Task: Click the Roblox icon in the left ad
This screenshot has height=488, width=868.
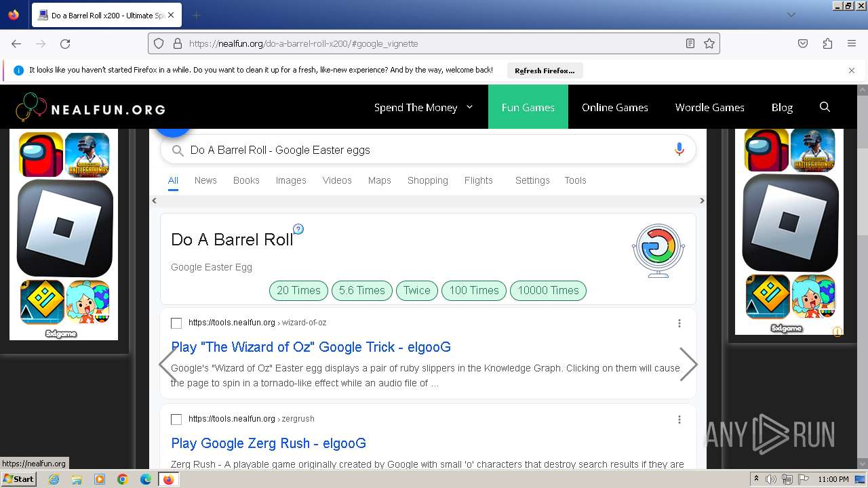Action: pyautogui.click(x=64, y=228)
